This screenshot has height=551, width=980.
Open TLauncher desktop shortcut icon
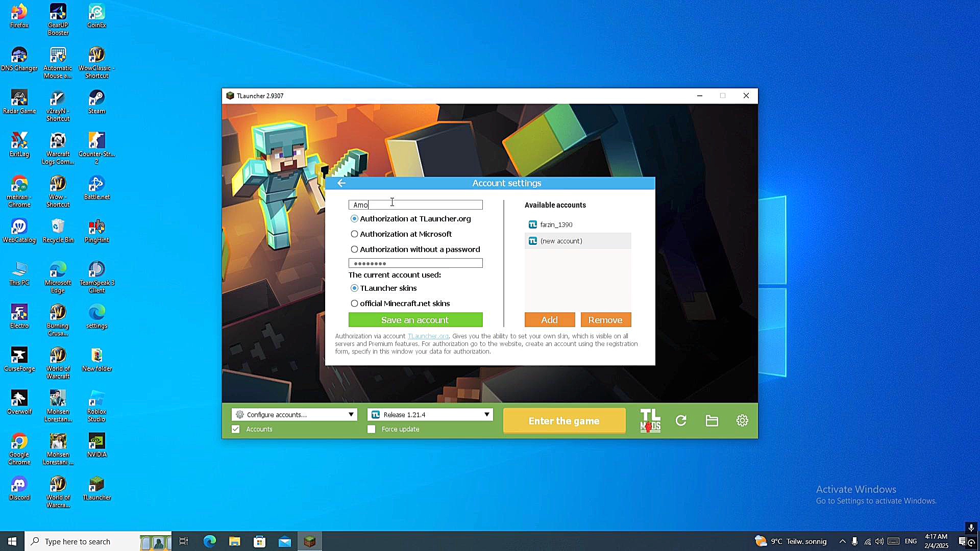(96, 488)
